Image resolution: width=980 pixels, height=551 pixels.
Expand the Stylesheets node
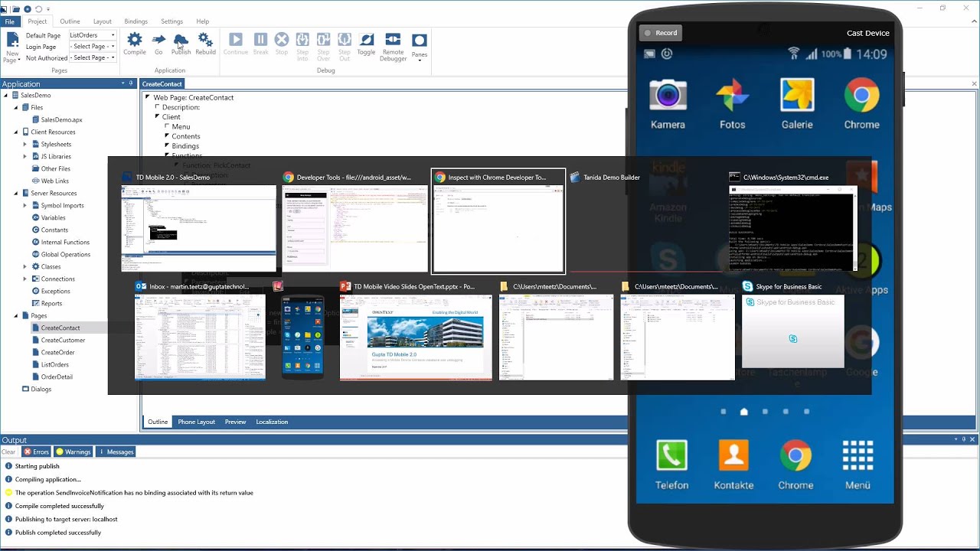[x=24, y=144]
